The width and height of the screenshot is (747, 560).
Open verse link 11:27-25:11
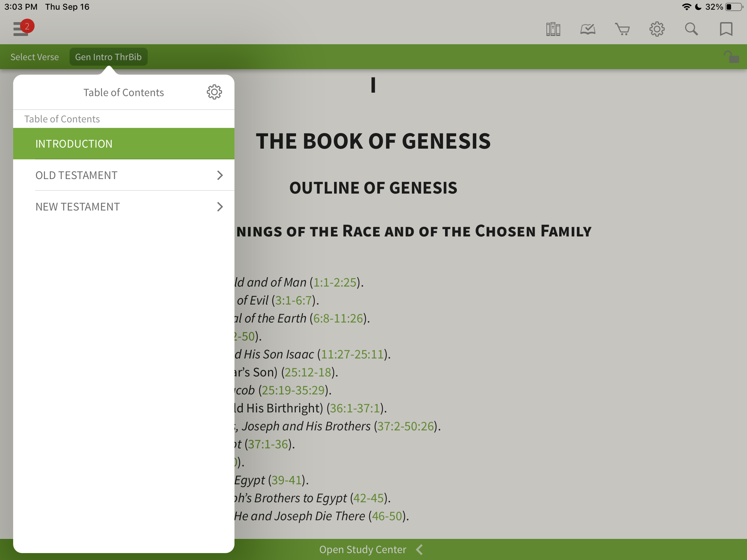pos(352,354)
